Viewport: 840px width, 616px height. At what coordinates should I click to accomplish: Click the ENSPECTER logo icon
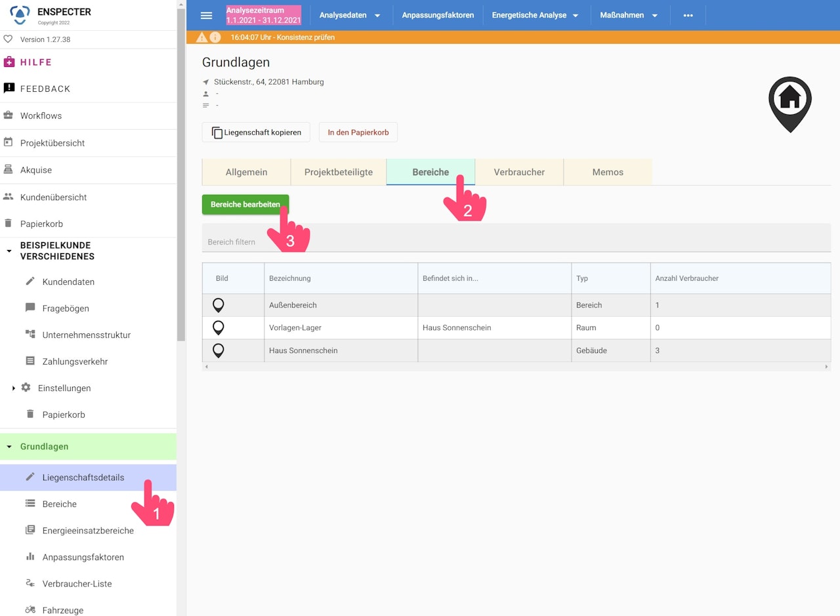click(20, 13)
